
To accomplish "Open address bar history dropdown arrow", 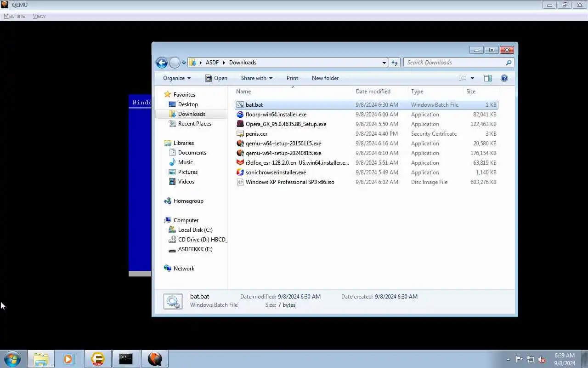I will [384, 63].
